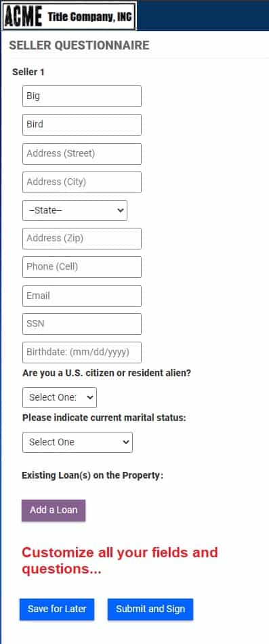This screenshot has height=644, width=269.
Task: Focus the first name field containing Big
Action: (x=82, y=96)
